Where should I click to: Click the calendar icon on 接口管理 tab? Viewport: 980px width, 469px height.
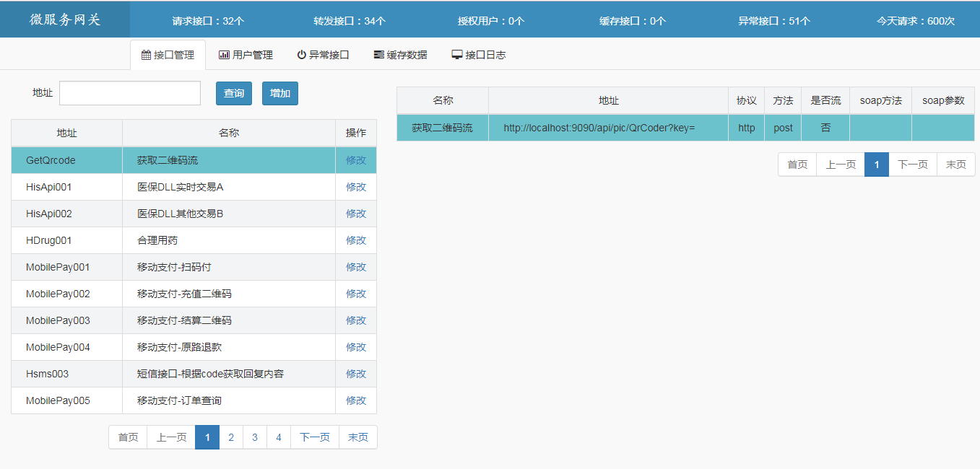[146, 55]
